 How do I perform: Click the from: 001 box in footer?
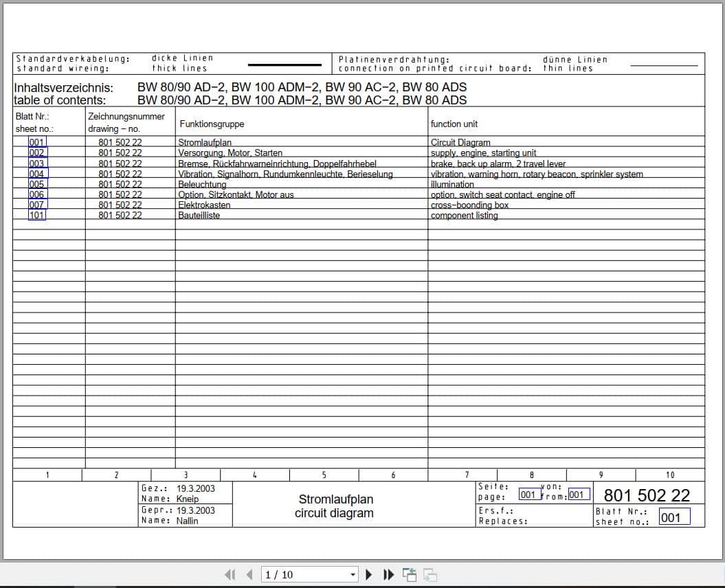click(x=578, y=494)
